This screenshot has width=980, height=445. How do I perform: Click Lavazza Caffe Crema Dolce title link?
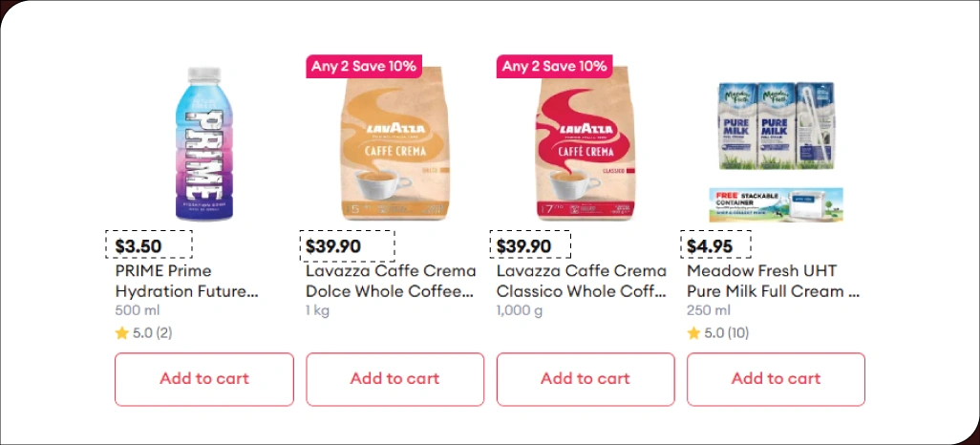(390, 281)
